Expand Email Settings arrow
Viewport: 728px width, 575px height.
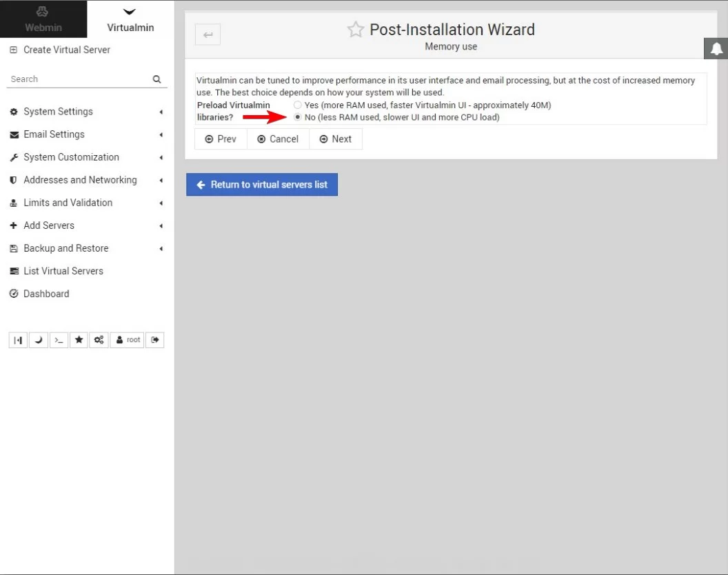(161, 134)
